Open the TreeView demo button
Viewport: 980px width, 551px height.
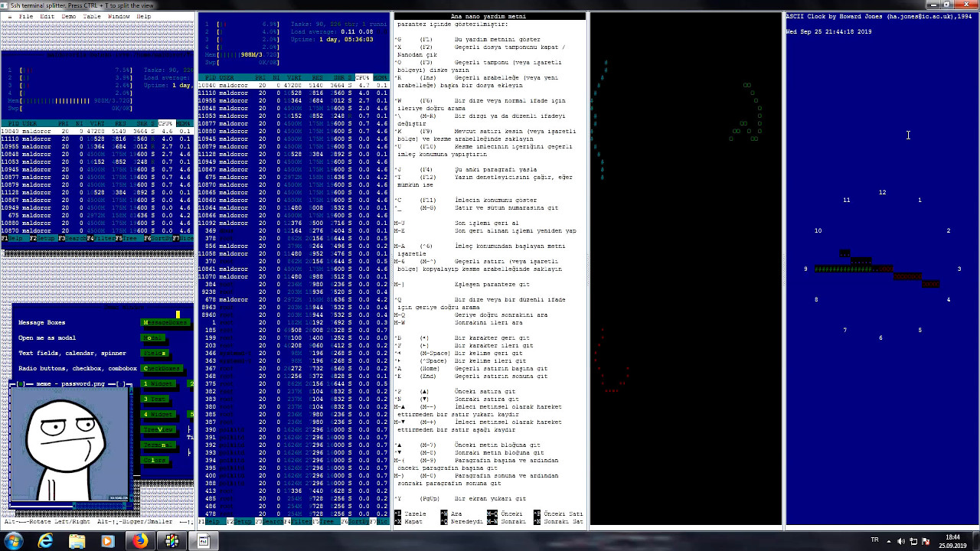[x=159, y=429]
